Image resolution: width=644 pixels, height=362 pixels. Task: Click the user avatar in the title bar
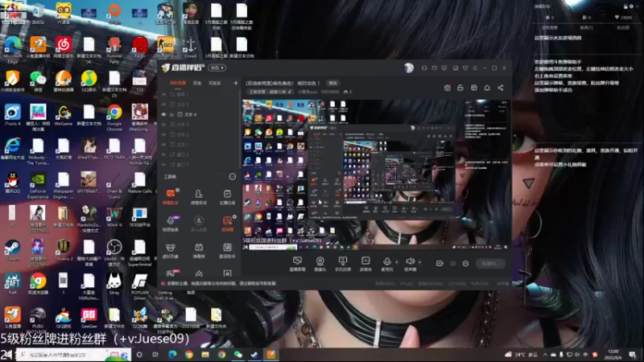click(x=409, y=68)
